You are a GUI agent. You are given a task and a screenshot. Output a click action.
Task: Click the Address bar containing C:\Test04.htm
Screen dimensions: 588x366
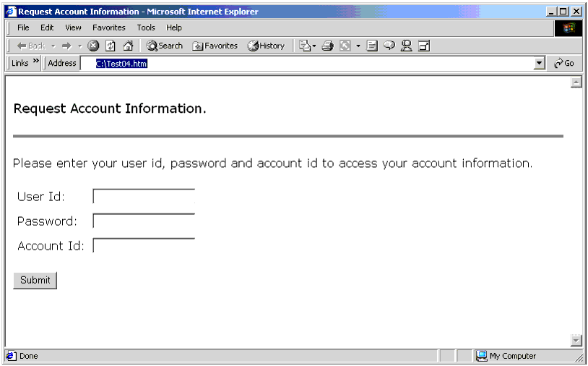[x=308, y=64]
